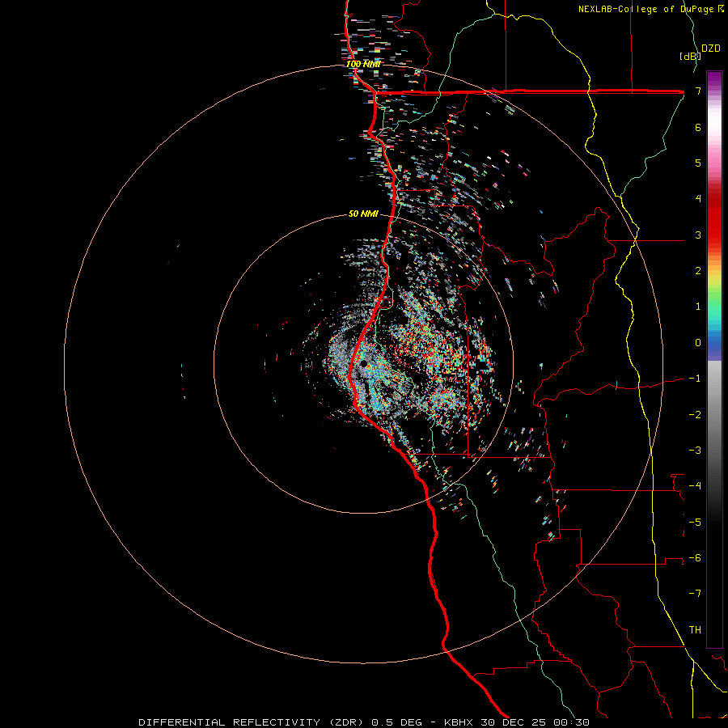Viewport: 728px width, 728px height.
Task: Click the 2 value on color scale
Action: [698, 271]
